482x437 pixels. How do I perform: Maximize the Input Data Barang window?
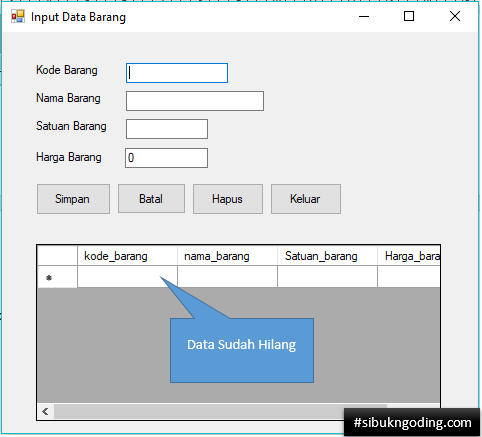(409, 16)
